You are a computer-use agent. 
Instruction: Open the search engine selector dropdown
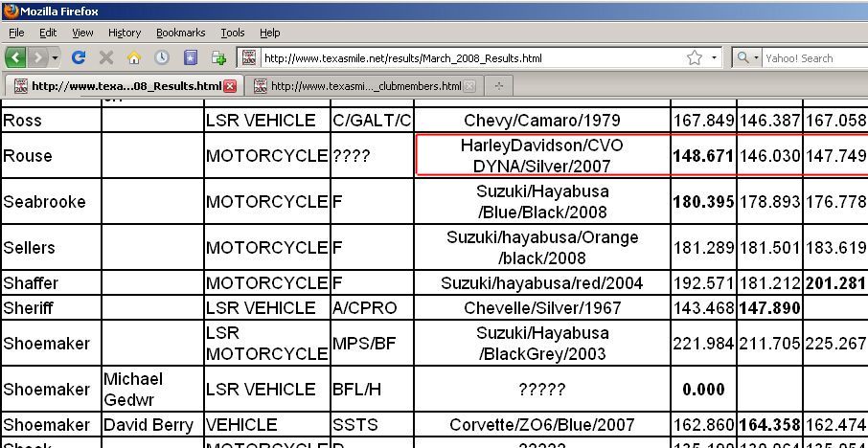point(747,57)
